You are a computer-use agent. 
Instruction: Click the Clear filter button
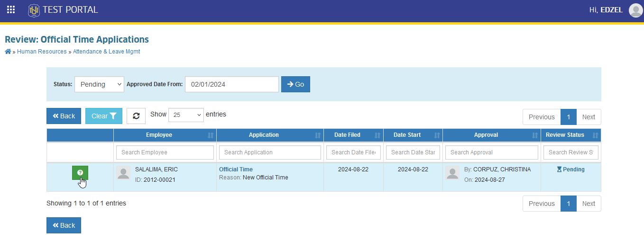pos(104,116)
